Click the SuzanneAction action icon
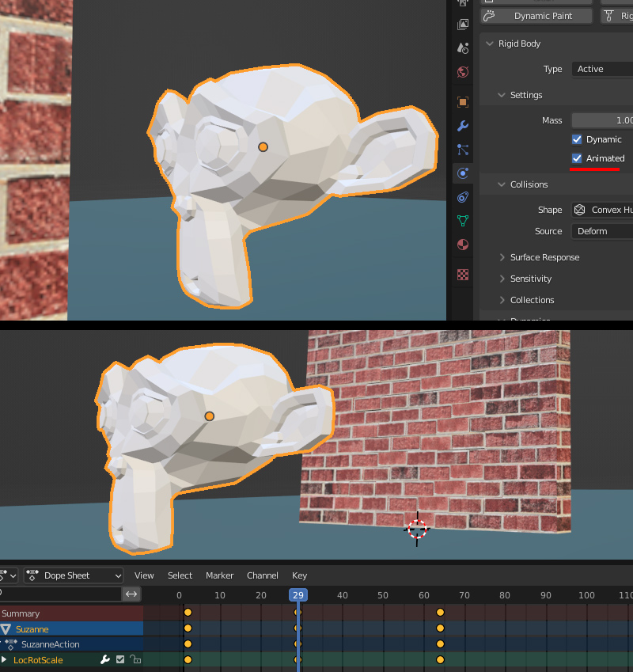The width and height of the screenshot is (633, 672). pyautogui.click(x=11, y=644)
